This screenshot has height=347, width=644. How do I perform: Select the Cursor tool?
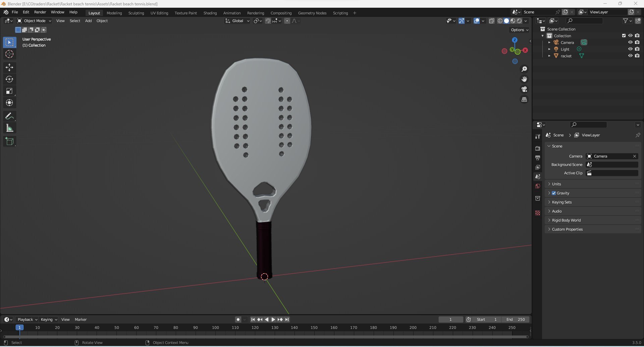tap(9, 54)
